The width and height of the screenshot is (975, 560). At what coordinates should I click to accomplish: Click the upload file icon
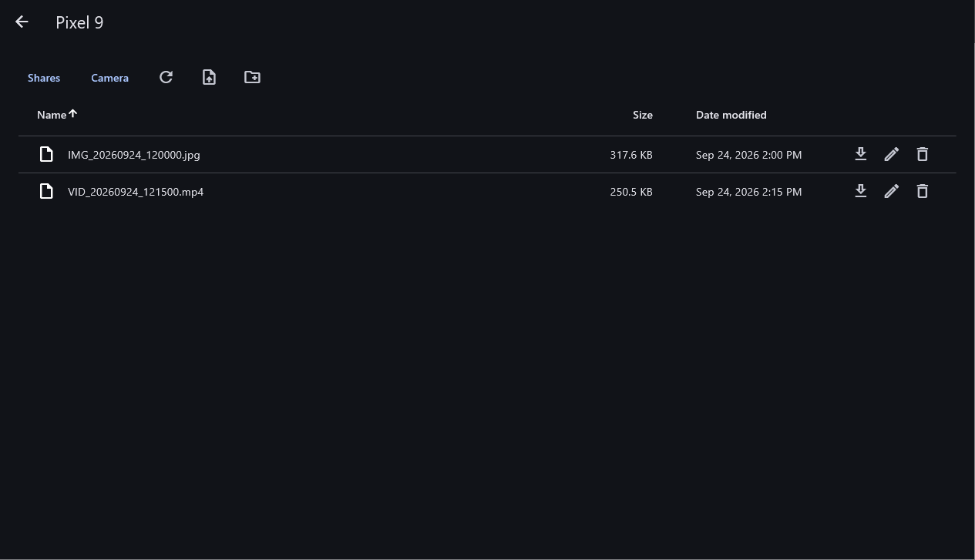[209, 77]
